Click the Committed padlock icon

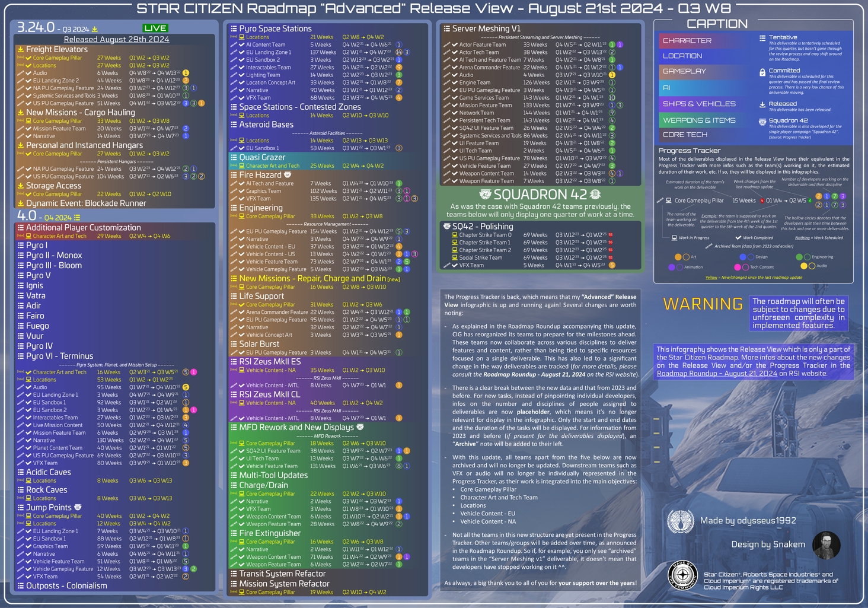[763, 71]
